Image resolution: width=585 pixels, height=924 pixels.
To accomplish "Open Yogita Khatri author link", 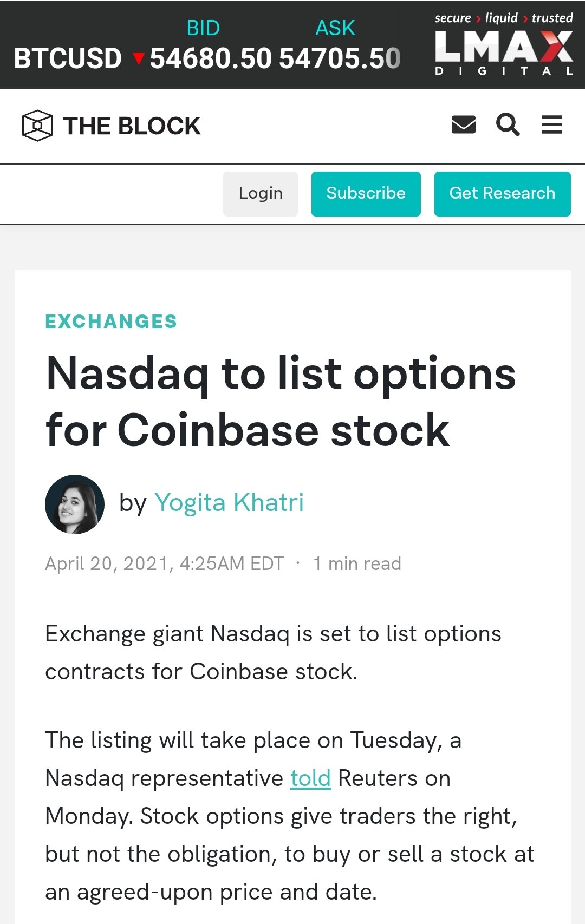I will tap(229, 502).
